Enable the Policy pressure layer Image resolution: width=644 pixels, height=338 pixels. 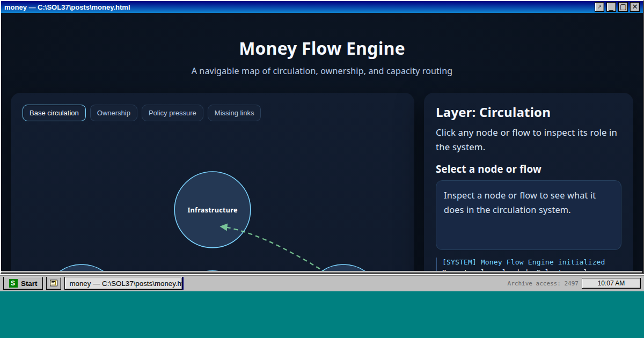coord(172,113)
